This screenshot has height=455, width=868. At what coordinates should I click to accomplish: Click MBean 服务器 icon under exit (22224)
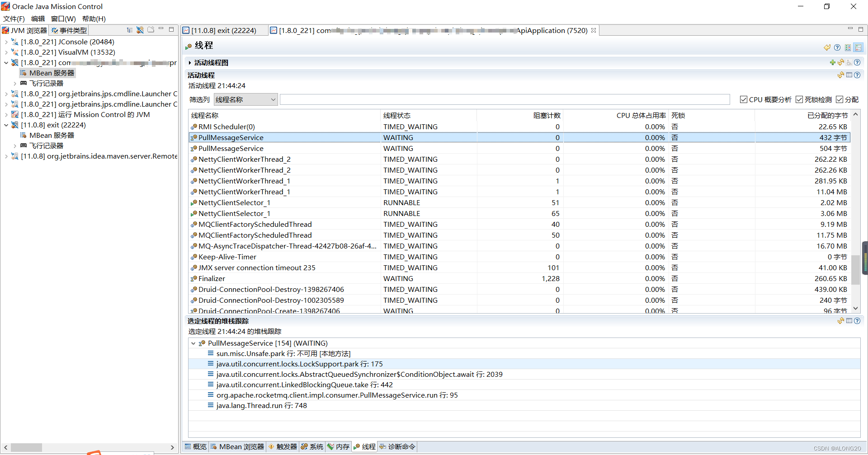pyautogui.click(x=24, y=135)
